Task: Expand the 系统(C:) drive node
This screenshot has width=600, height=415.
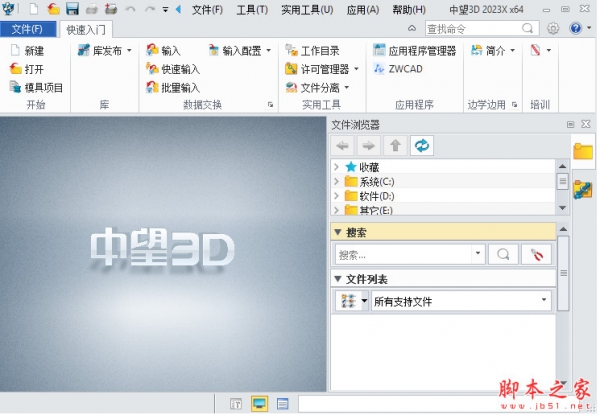Action: point(336,181)
